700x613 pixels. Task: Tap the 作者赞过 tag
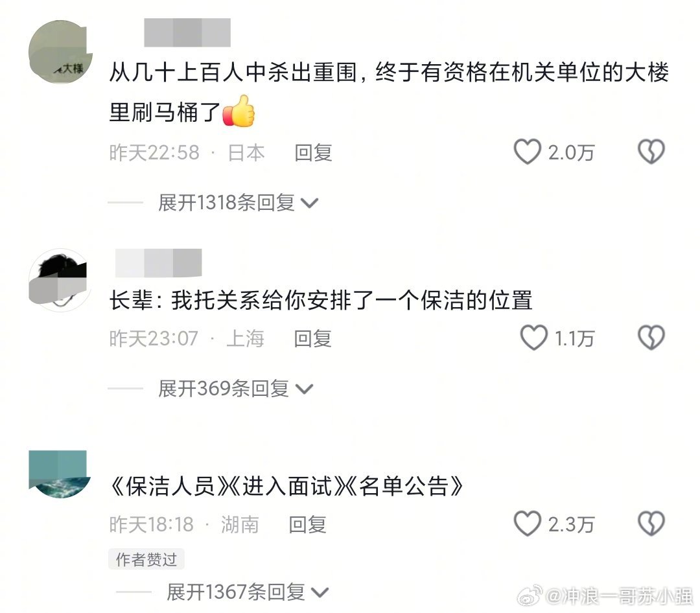coord(146,559)
